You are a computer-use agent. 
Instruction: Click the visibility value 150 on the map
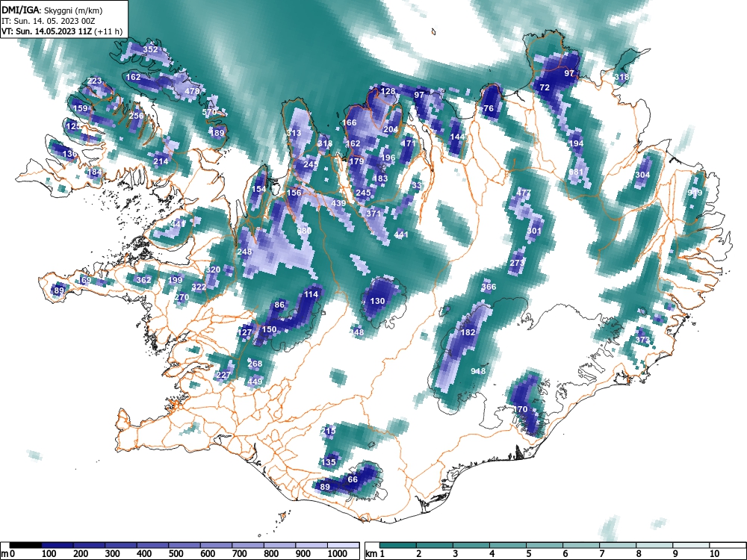point(269,329)
